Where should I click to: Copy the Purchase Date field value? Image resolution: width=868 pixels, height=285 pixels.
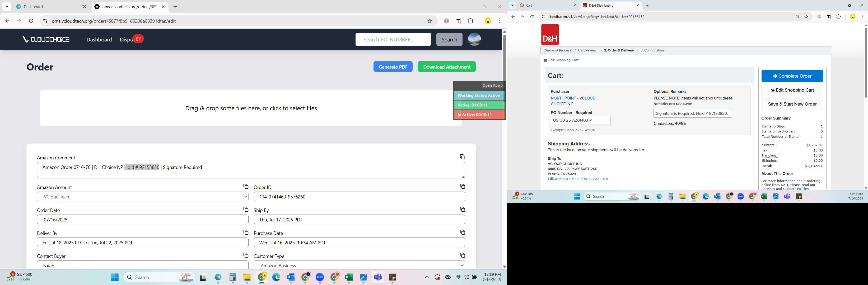462,232
